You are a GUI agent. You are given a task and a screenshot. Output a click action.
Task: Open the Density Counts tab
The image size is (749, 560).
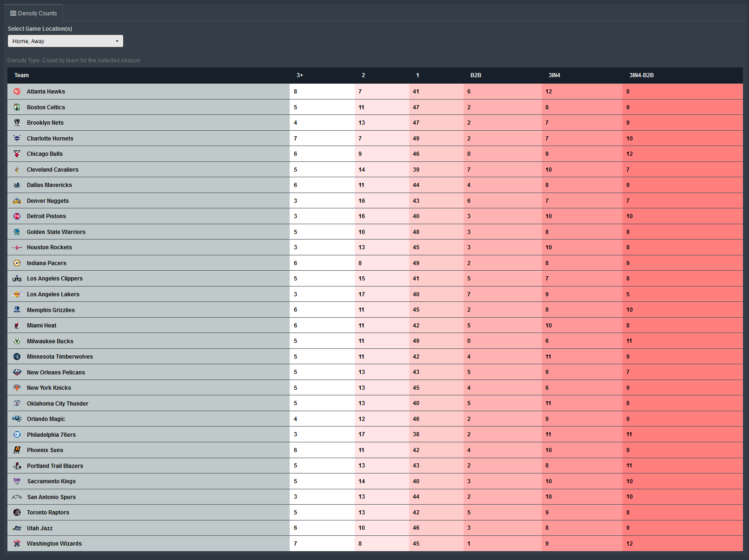[33, 13]
